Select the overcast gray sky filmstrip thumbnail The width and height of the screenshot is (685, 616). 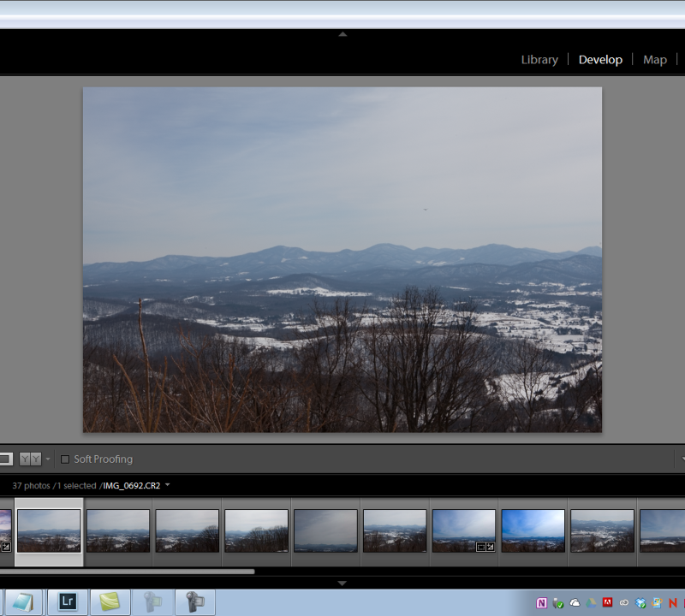[325, 530]
